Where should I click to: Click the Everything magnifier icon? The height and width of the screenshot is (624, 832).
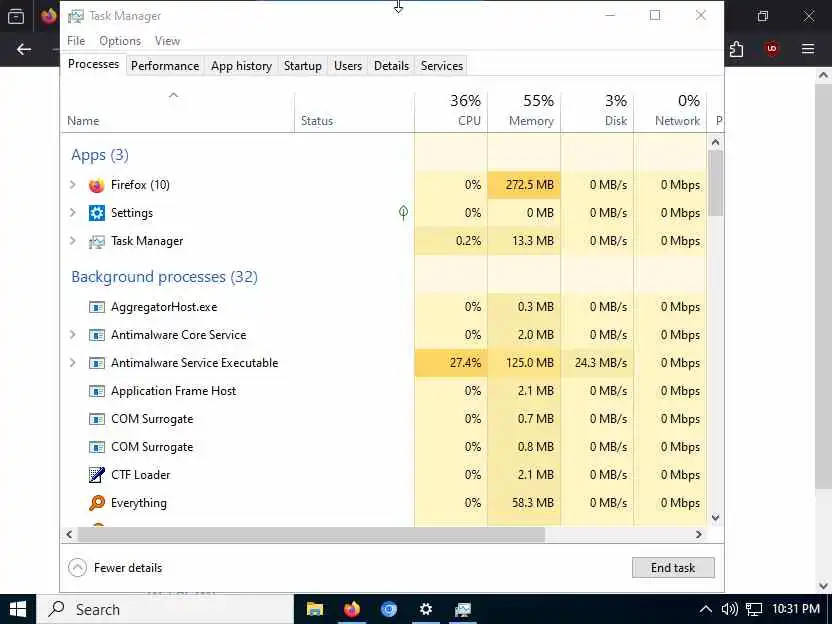click(97, 503)
